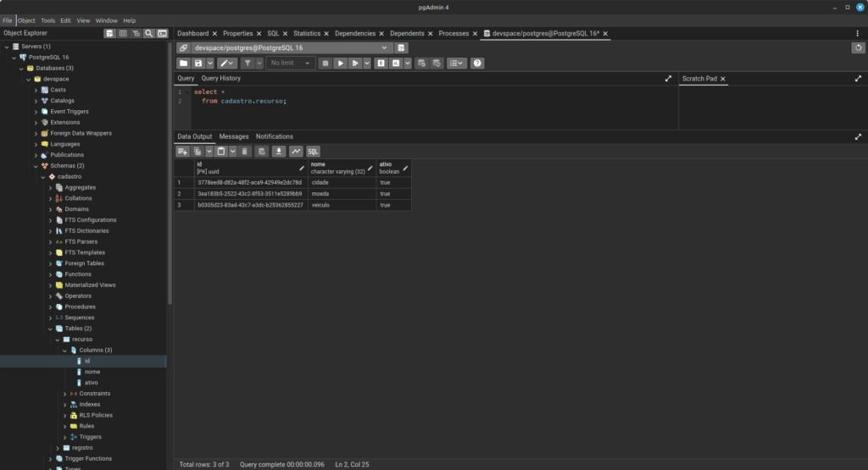This screenshot has width=868, height=470.
Task: Open connection selector devspace/postgres@PostgreSQL 16
Action: [291, 47]
